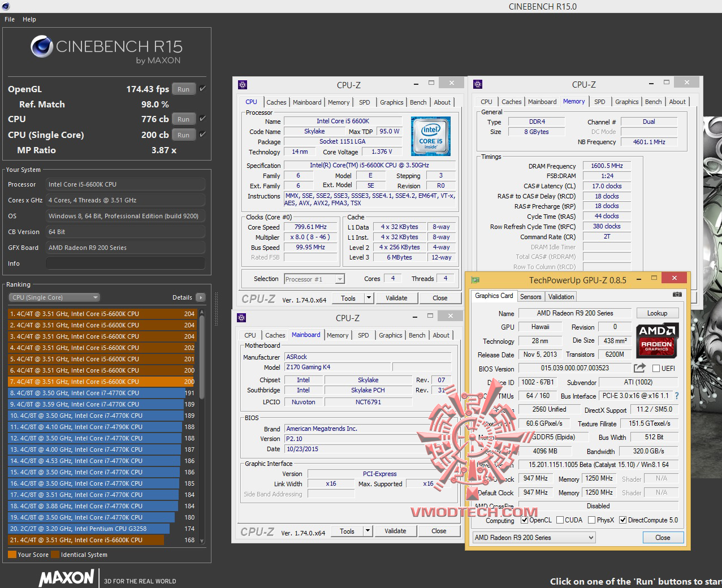The image size is (722, 588).
Task: Click the Intel Core i5 logo badge
Action: click(x=431, y=136)
